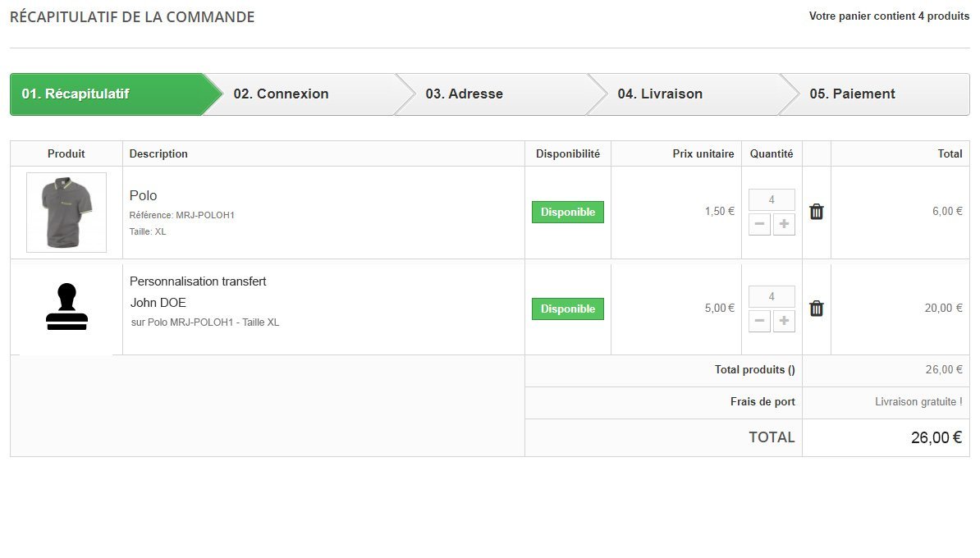Click the Personnalisation transfert quantity field

[x=772, y=297]
